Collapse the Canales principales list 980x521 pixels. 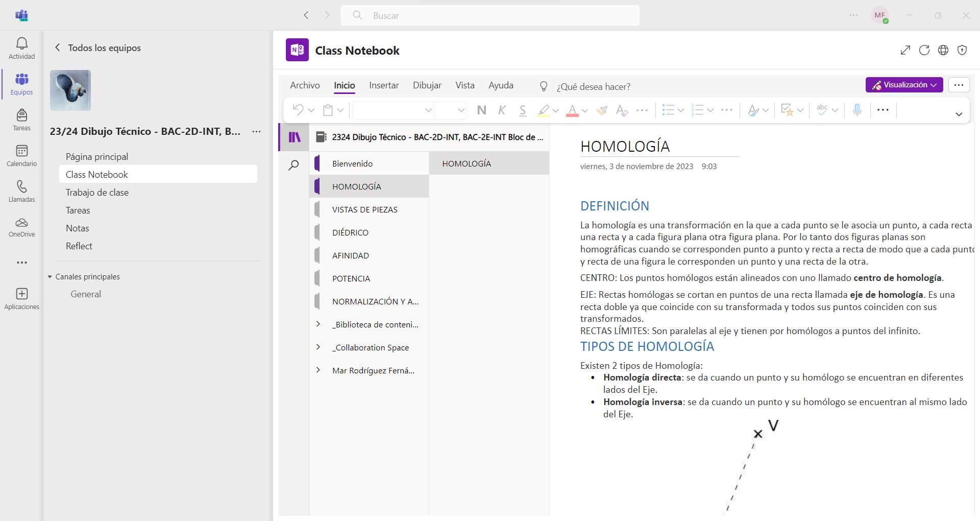pyautogui.click(x=50, y=277)
